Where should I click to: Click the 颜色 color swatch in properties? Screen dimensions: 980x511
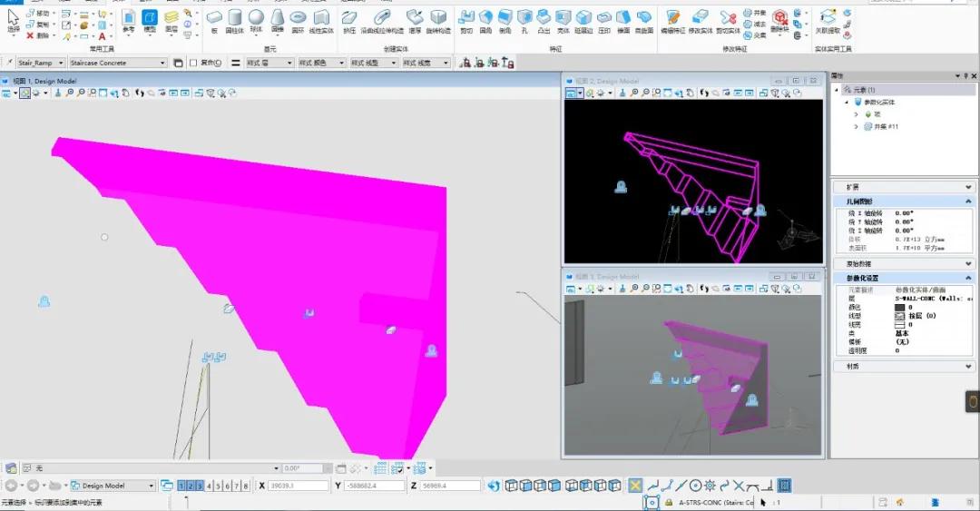point(900,307)
